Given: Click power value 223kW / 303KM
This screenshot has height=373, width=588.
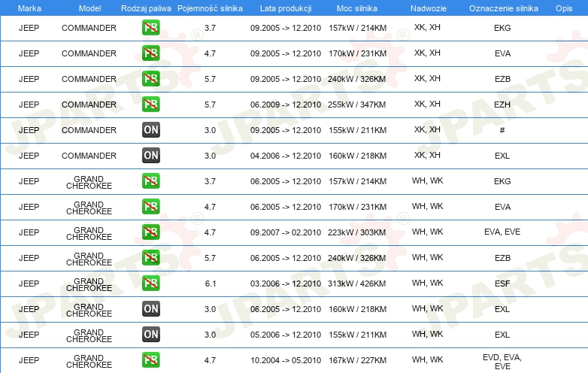Looking at the screenshot, I should [x=357, y=232].
